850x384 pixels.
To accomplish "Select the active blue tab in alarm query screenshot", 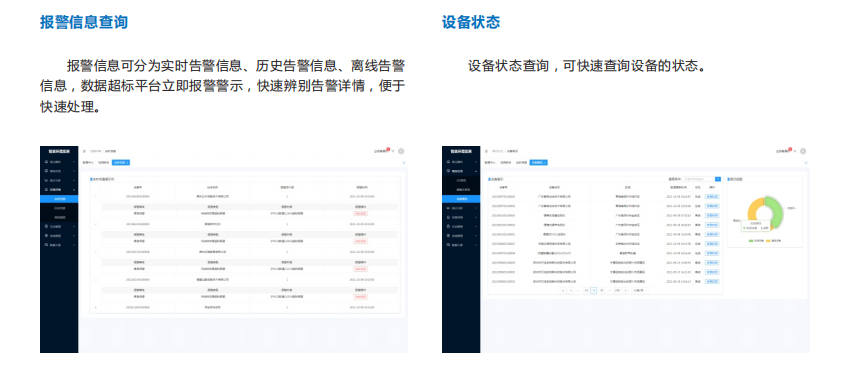I will 121,163.
